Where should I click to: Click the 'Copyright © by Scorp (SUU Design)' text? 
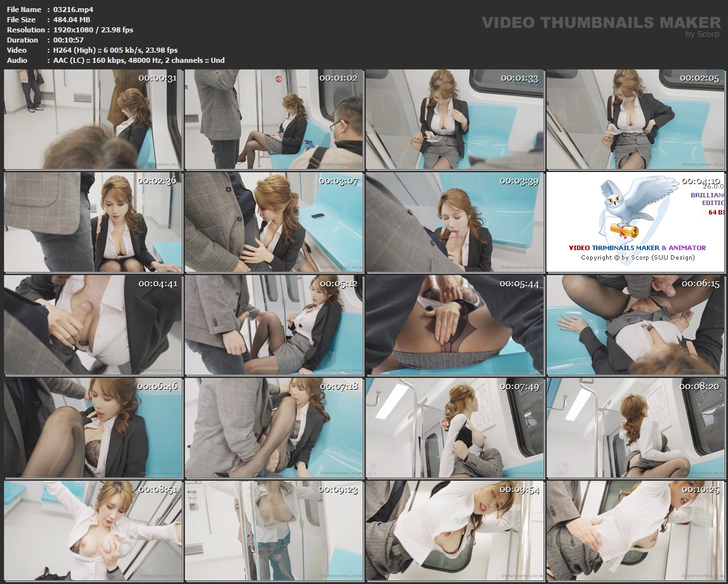coord(637,258)
